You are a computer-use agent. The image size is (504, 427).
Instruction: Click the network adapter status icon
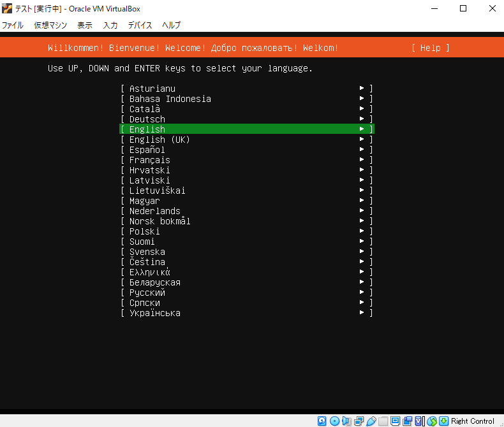(359, 421)
